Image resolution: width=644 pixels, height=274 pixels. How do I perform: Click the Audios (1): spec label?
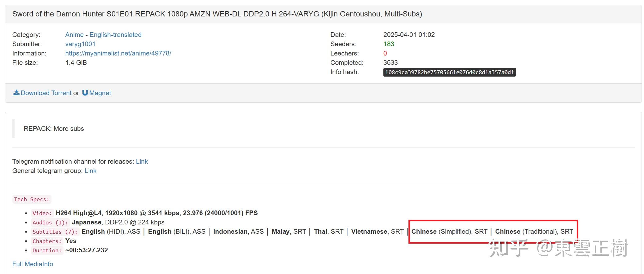[50, 223]
